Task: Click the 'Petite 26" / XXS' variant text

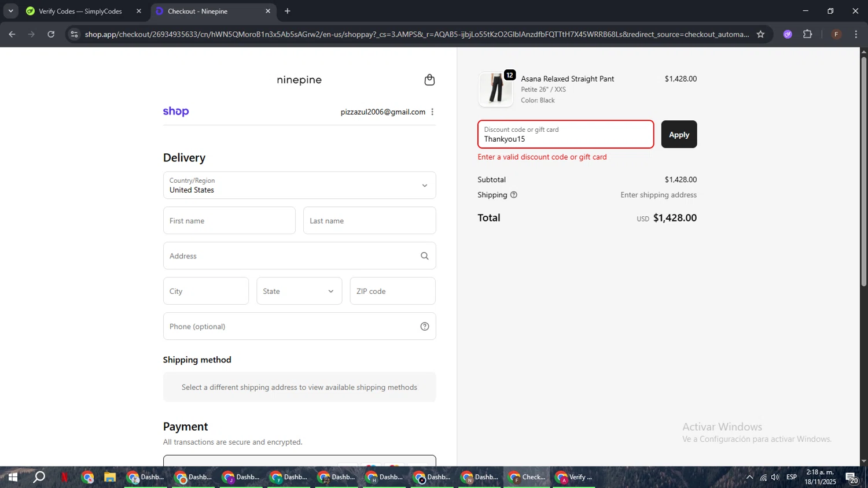Action: [x=543, y=90]
